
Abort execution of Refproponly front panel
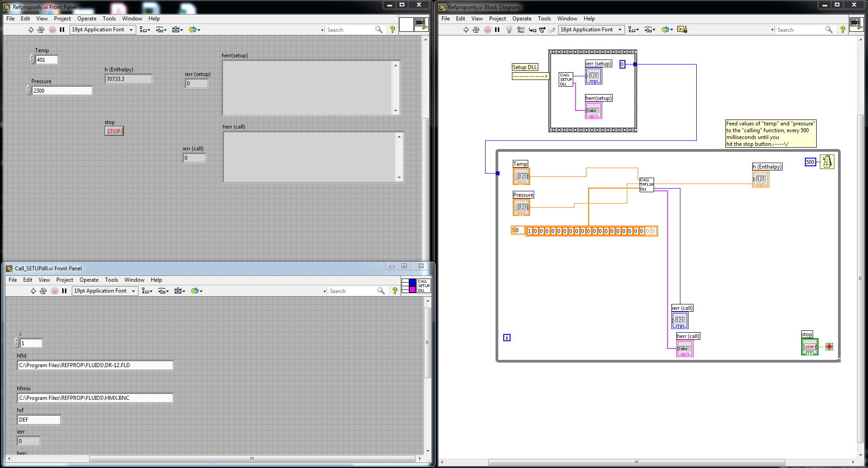[52, 30]
